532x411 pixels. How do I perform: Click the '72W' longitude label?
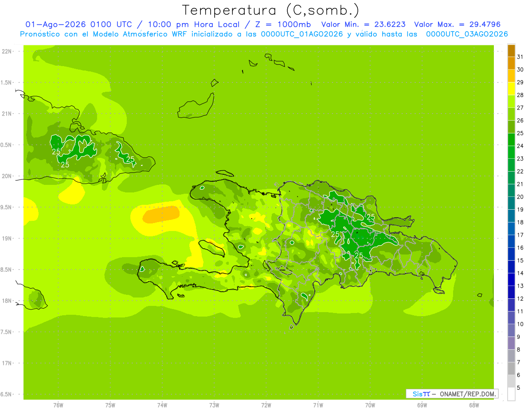coord(266,405)
